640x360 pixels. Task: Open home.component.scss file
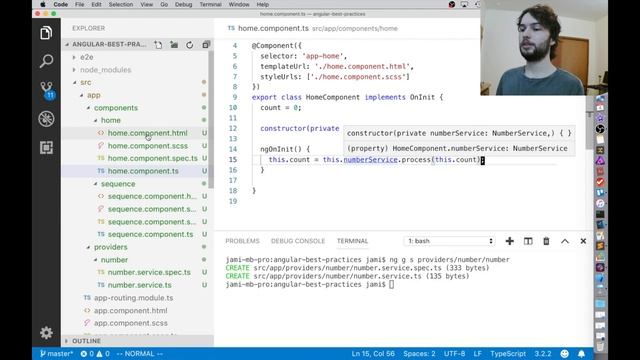coord(148,146)
